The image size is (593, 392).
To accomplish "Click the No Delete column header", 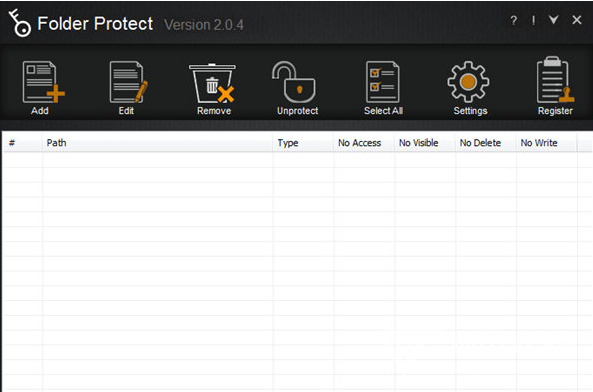I will (486, 143).
